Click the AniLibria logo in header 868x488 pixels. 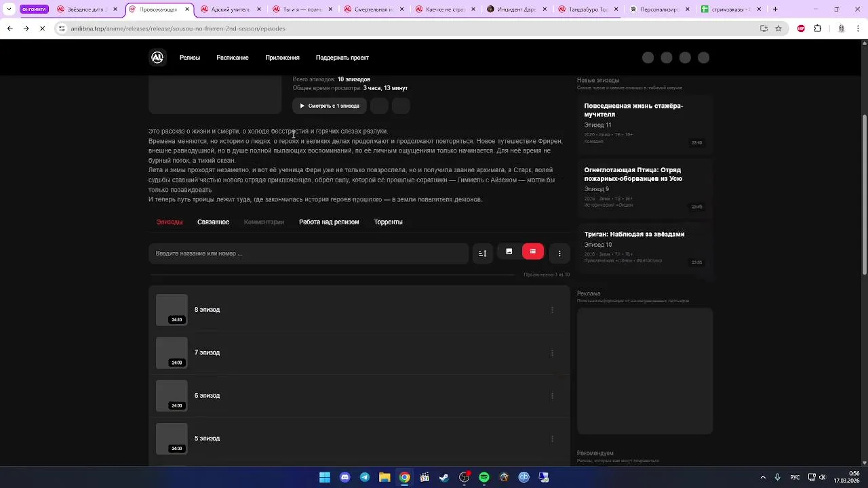click(157, 58)
